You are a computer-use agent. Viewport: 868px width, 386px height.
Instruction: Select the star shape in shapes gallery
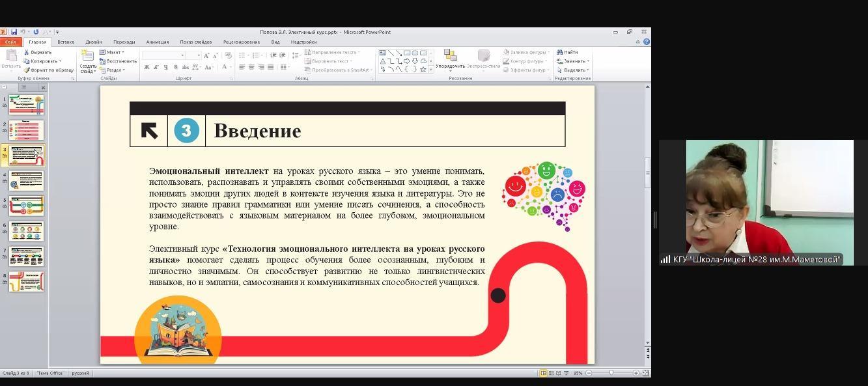coord(423,69)
